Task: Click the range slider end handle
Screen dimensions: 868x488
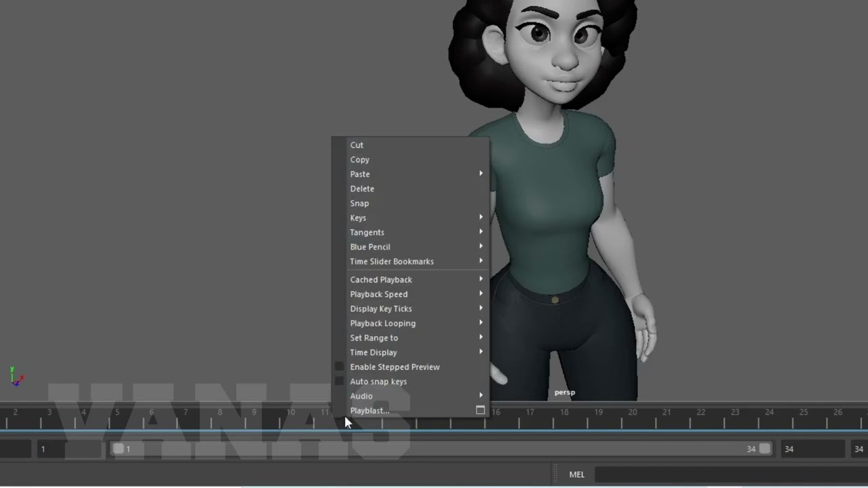Action: (x=764, y=449)
